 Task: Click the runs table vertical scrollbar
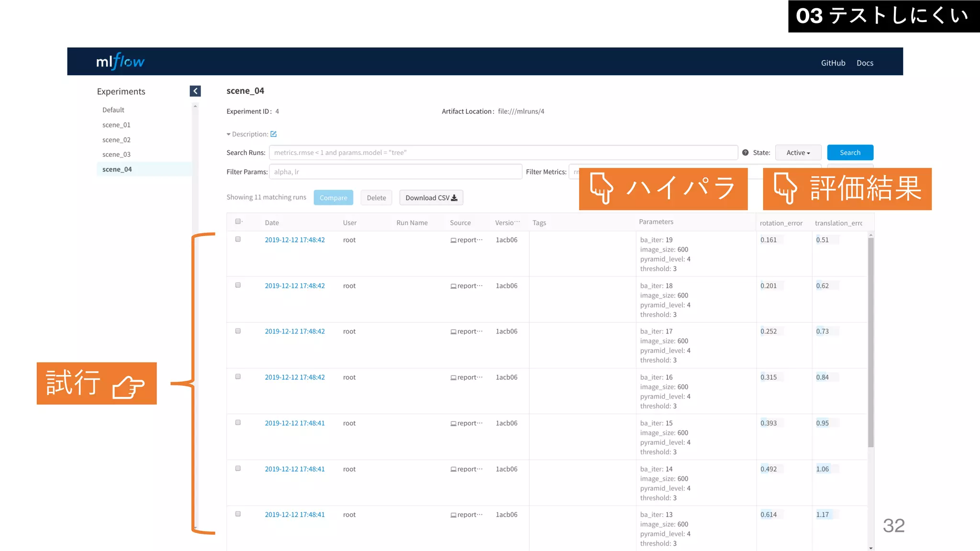pos(871,342)
